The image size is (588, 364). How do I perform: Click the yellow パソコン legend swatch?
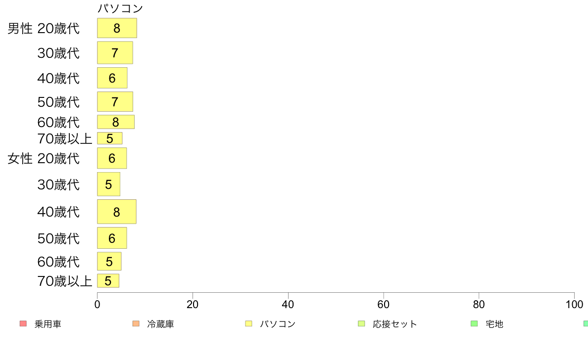248,323
